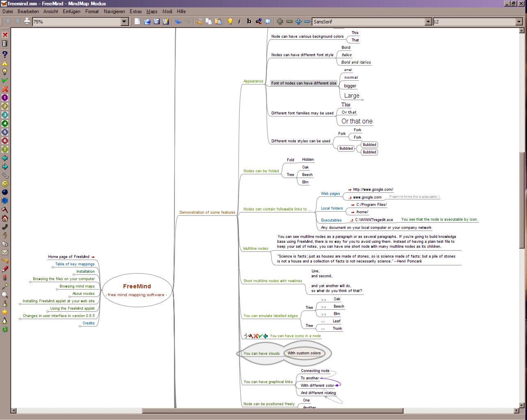Click the print icon in the toolbar
The height and width of the screenshot is (420, 527).
coord(27,21)
